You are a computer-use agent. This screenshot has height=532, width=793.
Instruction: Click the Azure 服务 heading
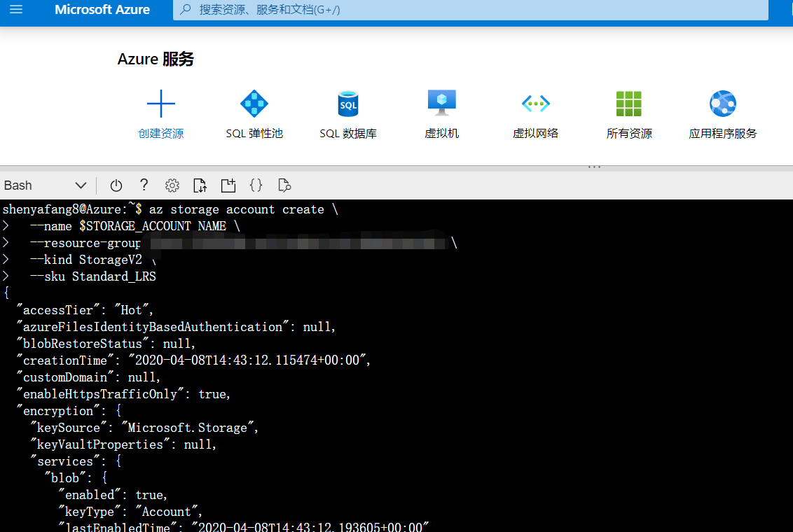[156, 59]
